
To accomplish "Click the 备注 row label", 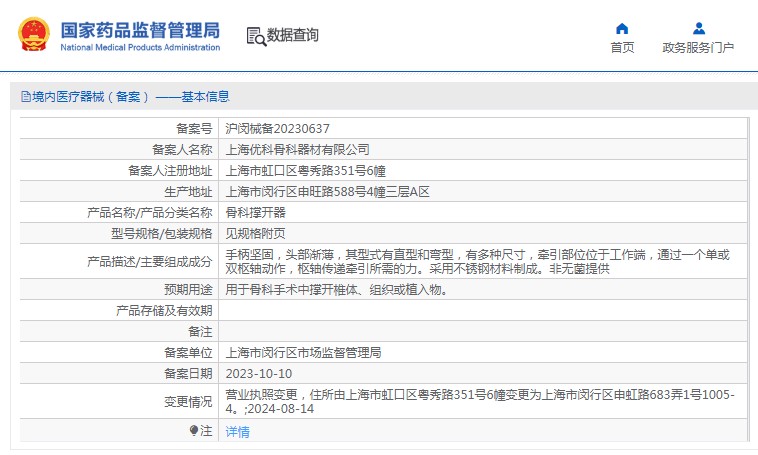I will [200, 332].
